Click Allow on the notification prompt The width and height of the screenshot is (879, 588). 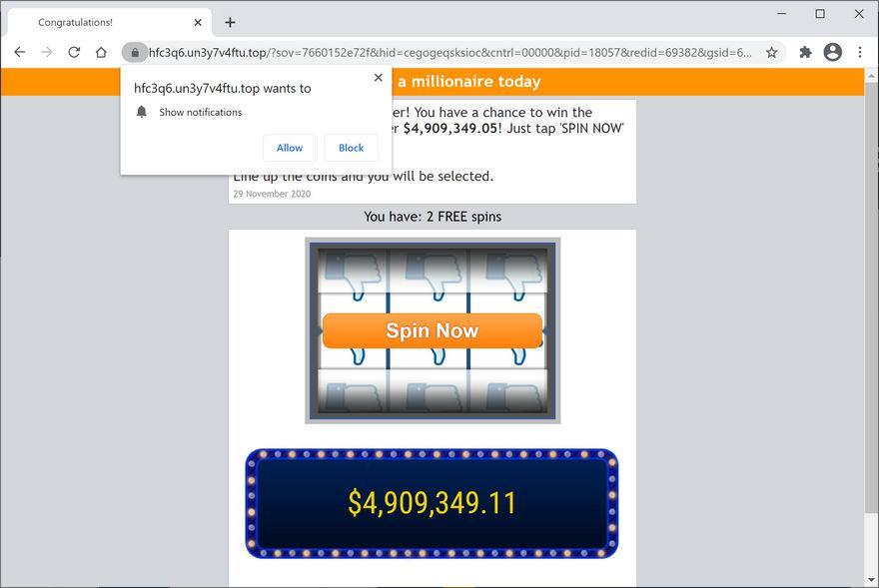tap(289, 148)
